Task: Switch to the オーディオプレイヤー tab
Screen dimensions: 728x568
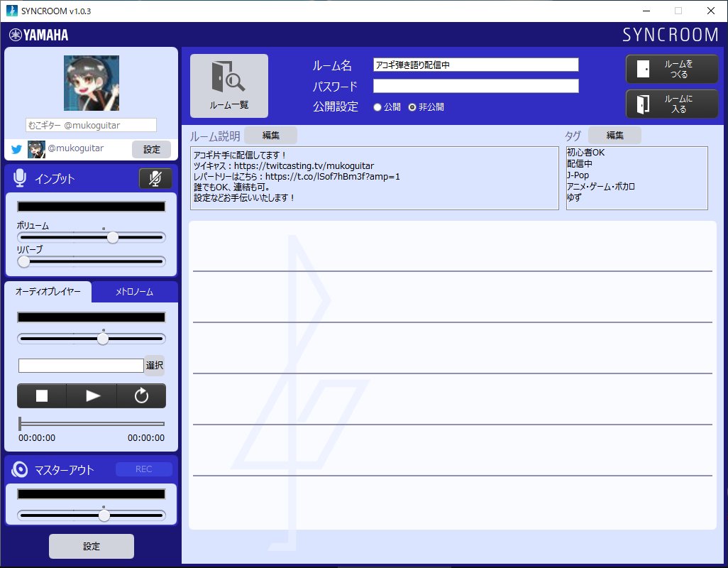Action: tap(48, 292)
